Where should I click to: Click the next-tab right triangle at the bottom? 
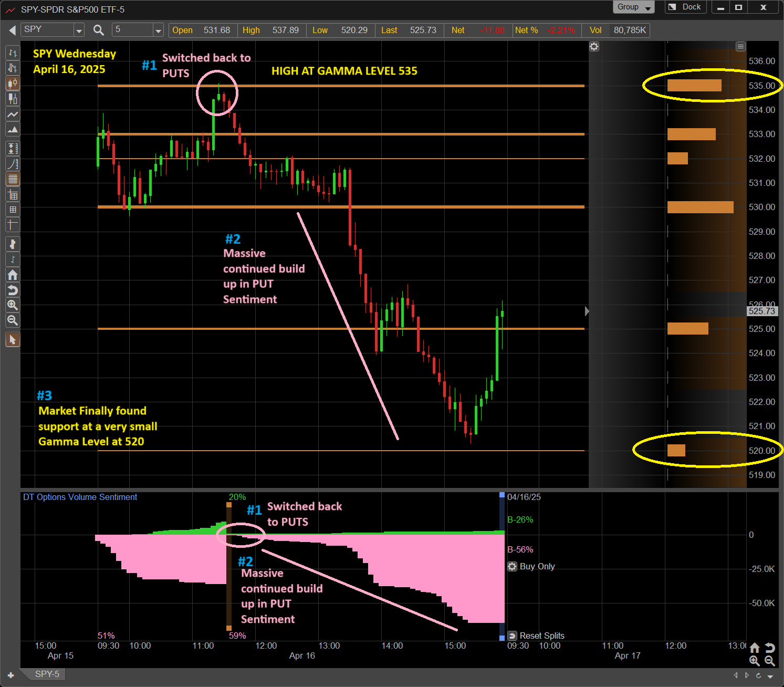point(747,675)
